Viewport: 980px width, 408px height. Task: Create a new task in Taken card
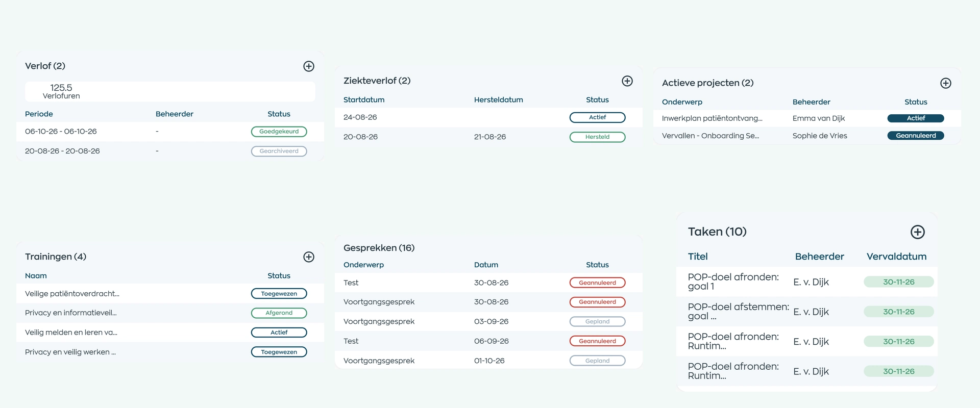point(918,232)
